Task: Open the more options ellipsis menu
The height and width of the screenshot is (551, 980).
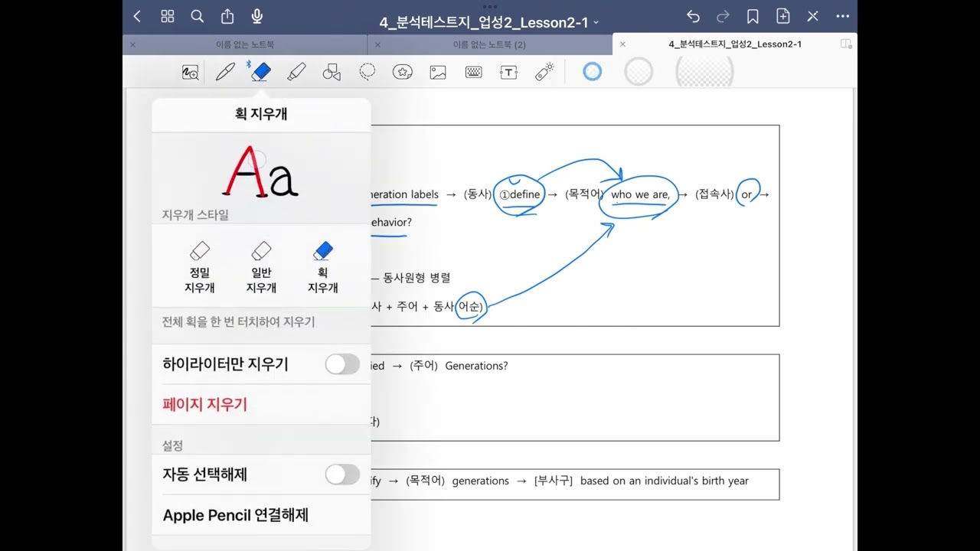Action: [x=843, y=16]
